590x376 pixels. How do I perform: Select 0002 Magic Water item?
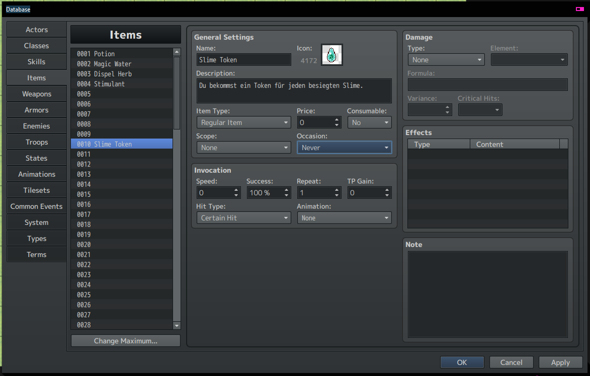pos(122,64)
